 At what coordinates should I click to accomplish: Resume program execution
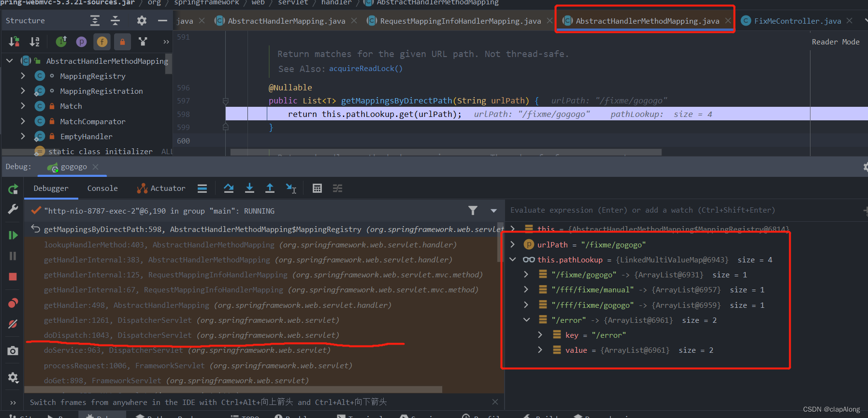[x=13, y=235]
